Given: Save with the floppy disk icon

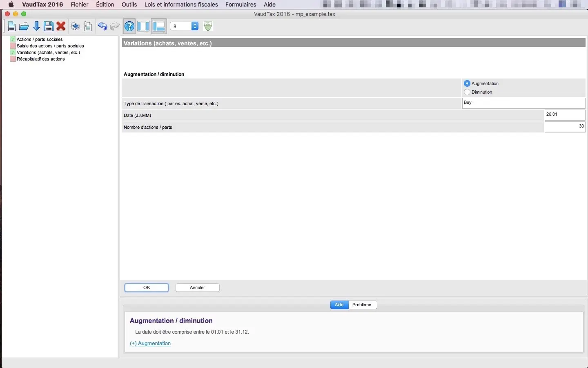Looking at the screenshot, I should click(x=49, y=27).
